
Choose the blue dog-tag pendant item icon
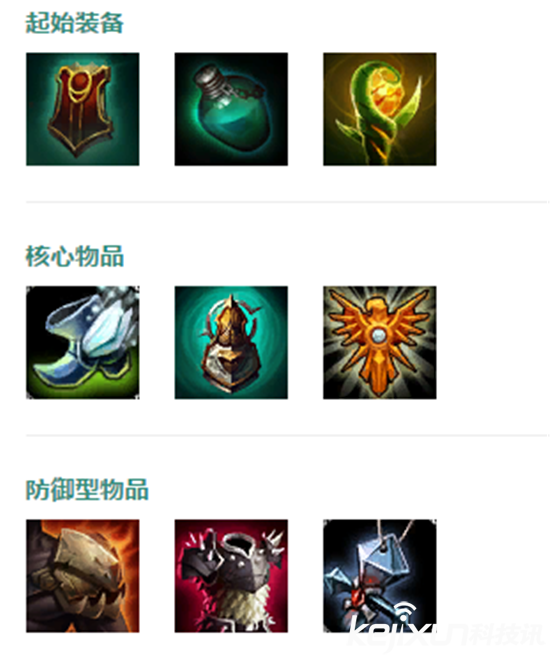pos(379,576)
